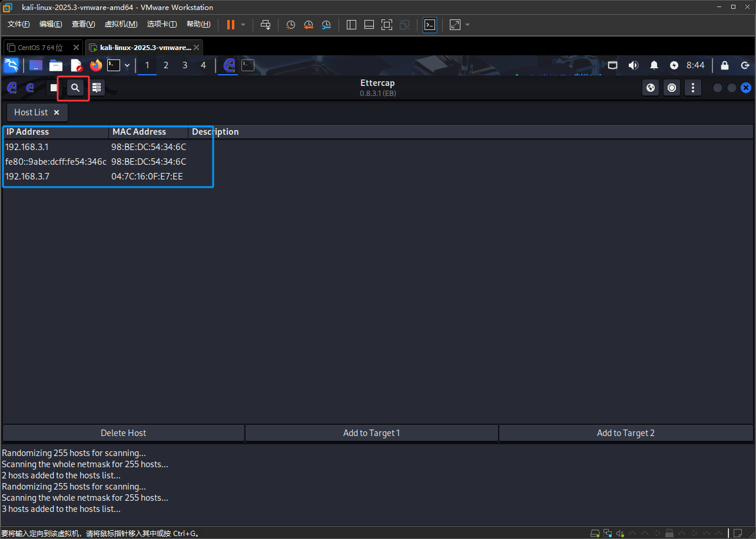
Task: Expand terminal launcher dropdown arrow
Action: click(x=127, y=65)
